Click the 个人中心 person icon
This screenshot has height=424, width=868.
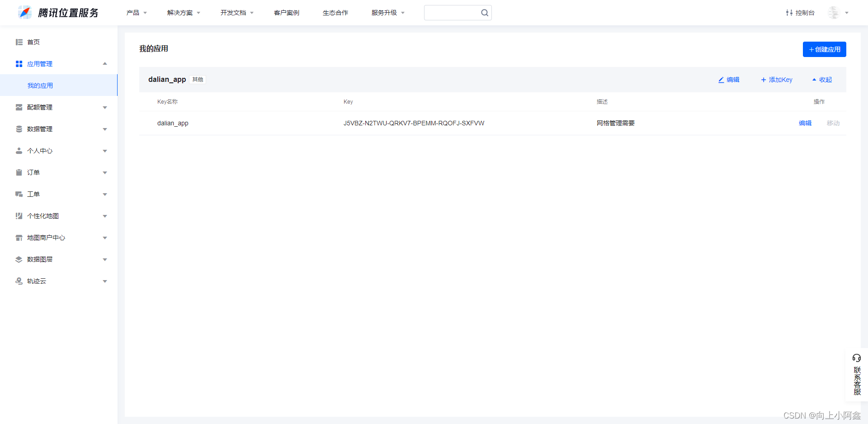19,151
